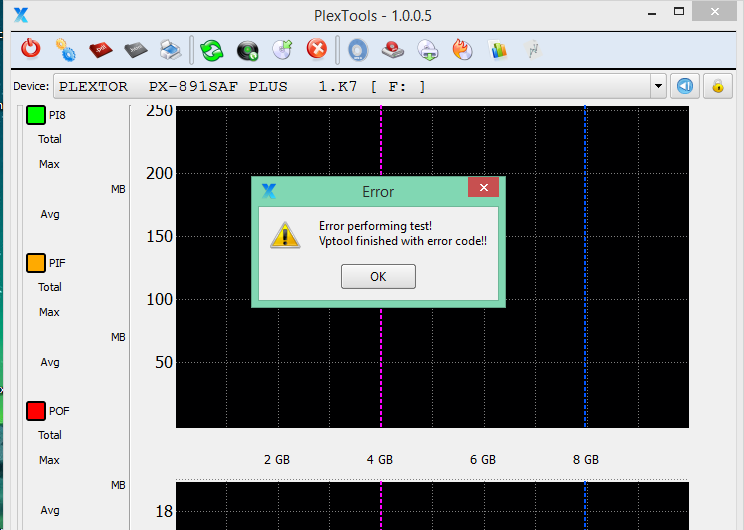
Task: Click the yellow warning icon in Error dialog
Action: 285,235
